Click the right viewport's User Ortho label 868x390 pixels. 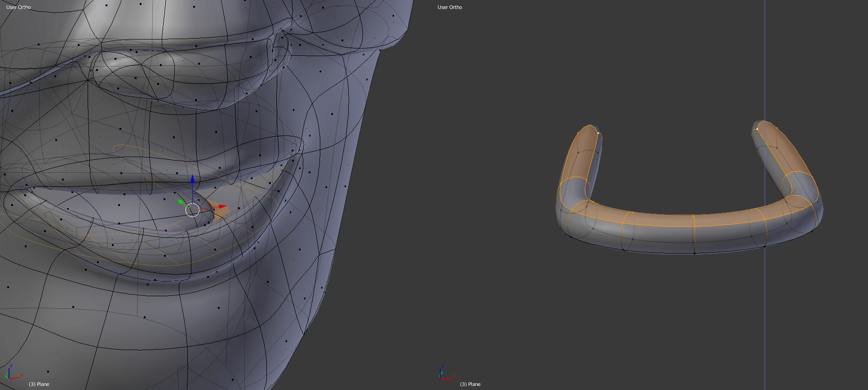click(450, 7)
